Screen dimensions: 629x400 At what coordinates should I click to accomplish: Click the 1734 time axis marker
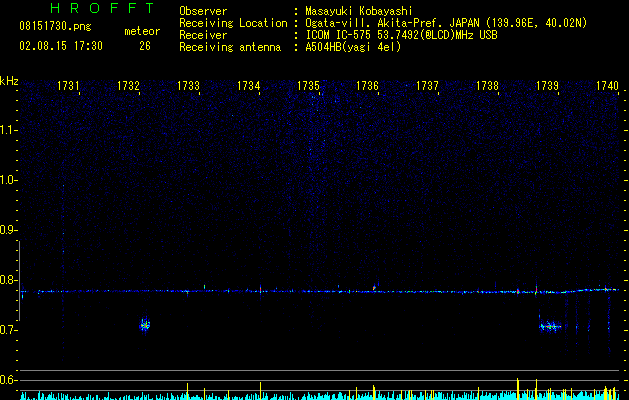pos(248,86)
